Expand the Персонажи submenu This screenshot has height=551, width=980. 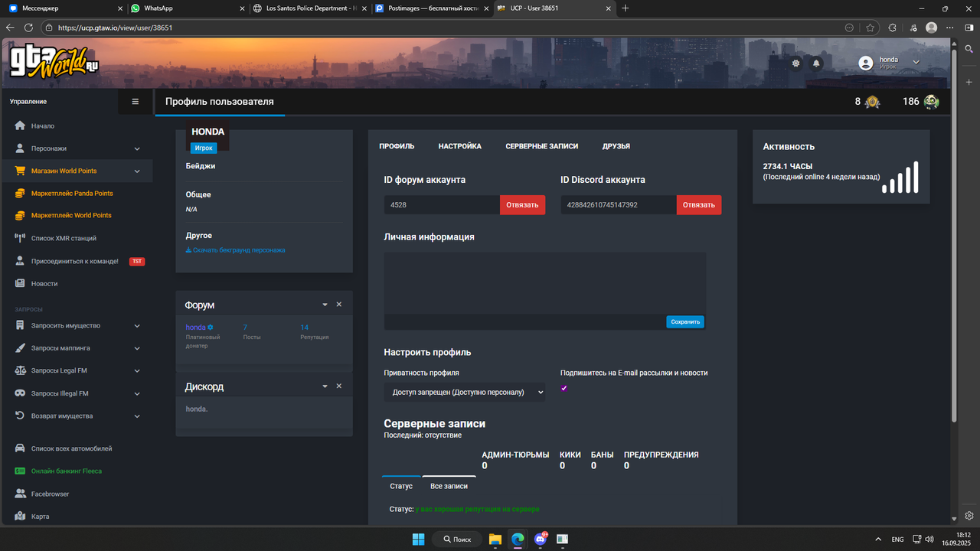click(137, 148)
